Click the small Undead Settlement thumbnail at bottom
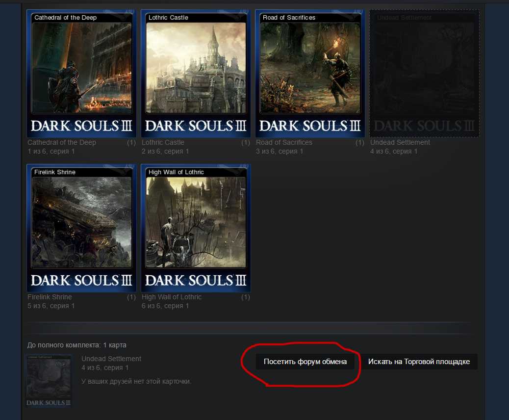 point(49,381)
